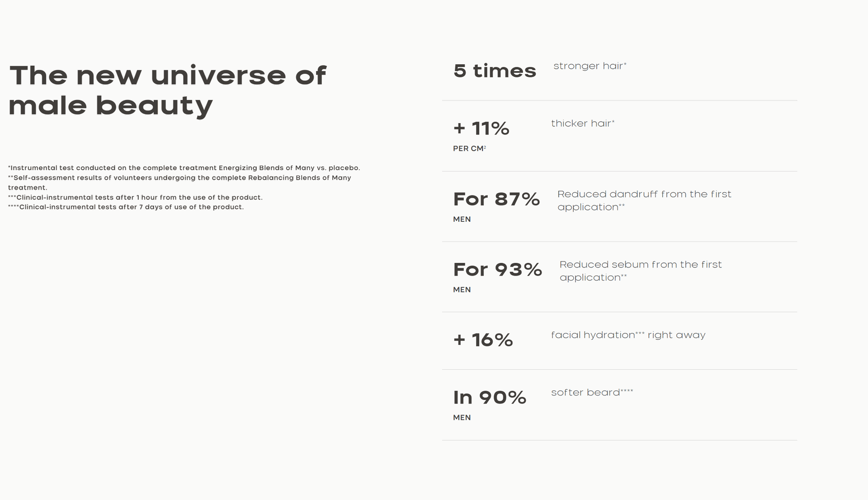Screen dimensions: 868x500
Task: Click 'facial hydration right away' text
Action: click(628, 335)
